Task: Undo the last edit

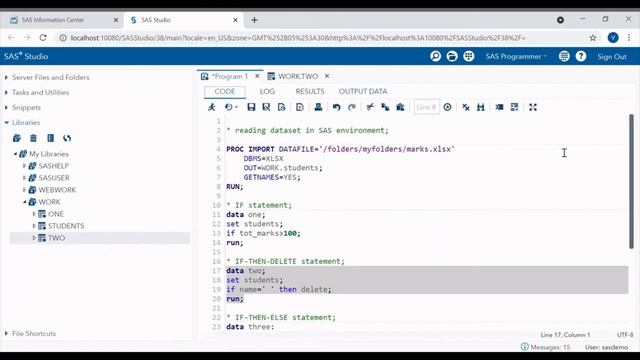Action: tap(336, 107)
